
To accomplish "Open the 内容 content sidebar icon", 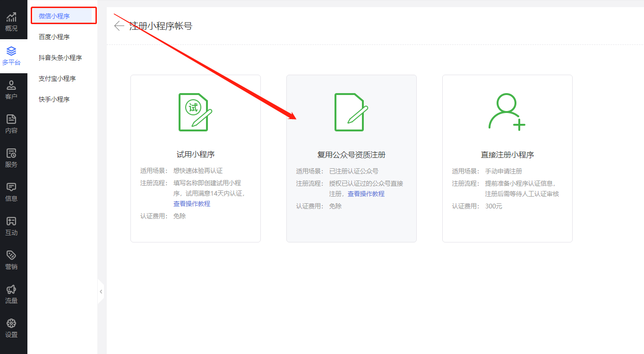I will click(13, 122).
